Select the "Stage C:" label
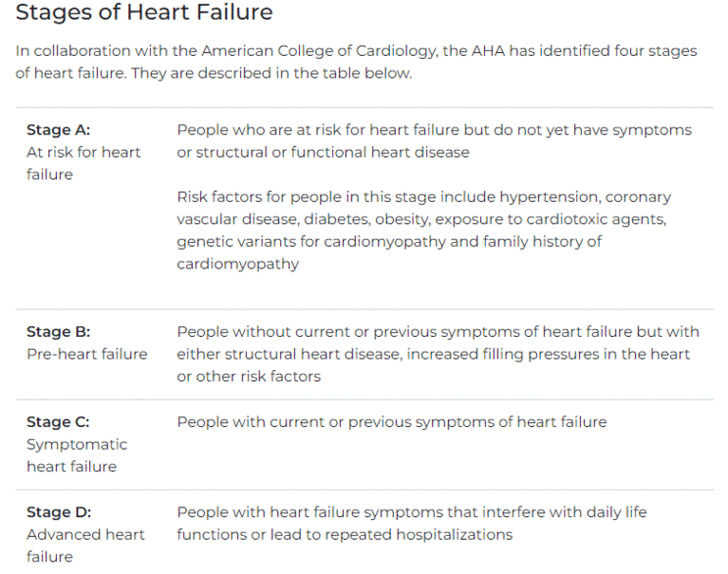Viewport: 728px width, 574px height. (x=59, y=422)
